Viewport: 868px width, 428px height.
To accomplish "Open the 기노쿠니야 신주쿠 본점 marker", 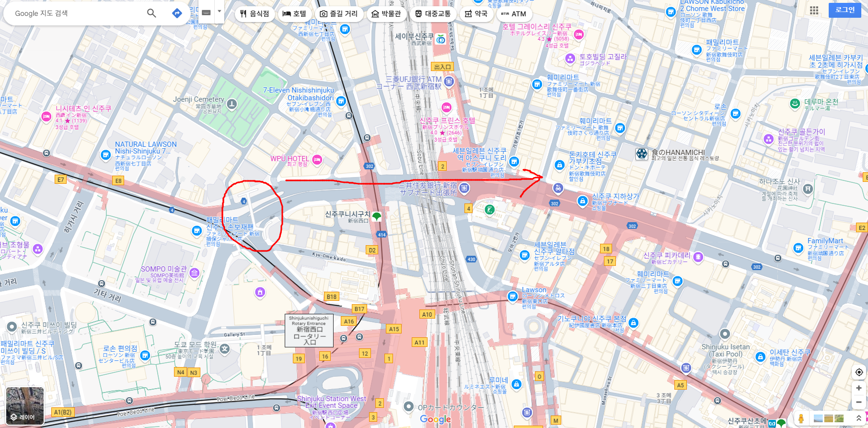I will click(633, 323).
